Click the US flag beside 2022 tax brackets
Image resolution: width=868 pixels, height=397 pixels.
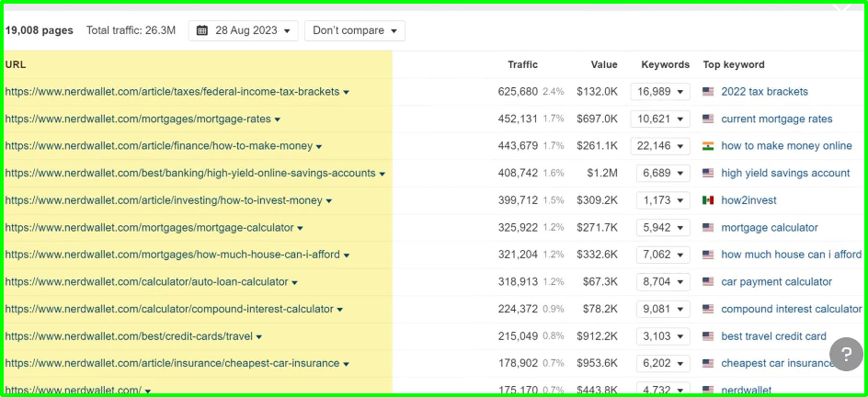tap(708, 92)
